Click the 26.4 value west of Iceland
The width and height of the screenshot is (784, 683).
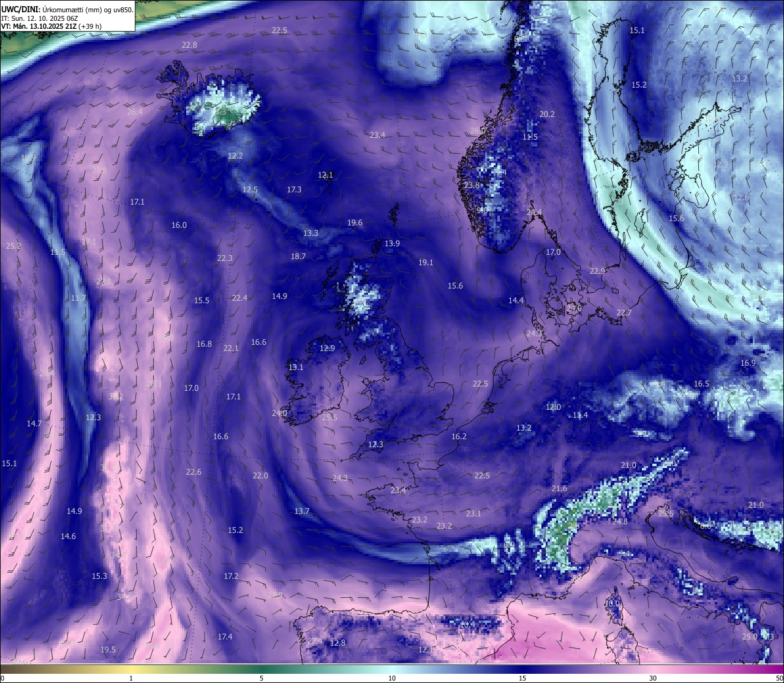[135, 111]
